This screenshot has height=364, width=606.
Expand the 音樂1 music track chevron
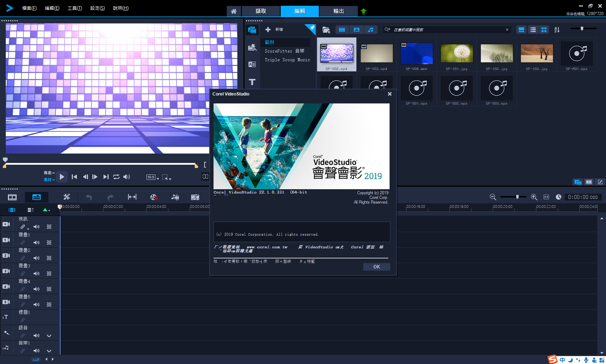(x=49, y=351)
